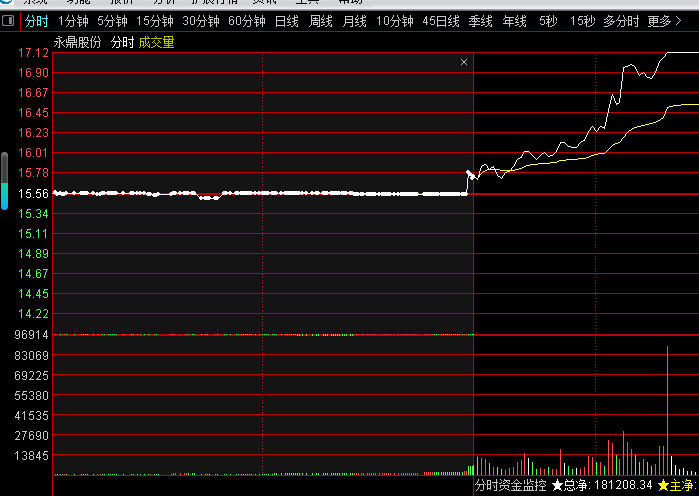Screen dimensions: 699x496
Task: Expand the 更多 period options chevron
Action: click(680, 20)
